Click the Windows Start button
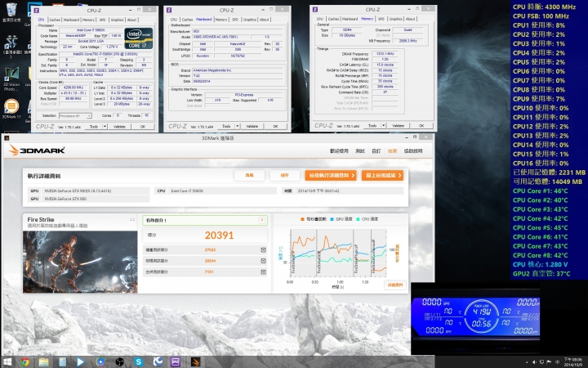The image size is (588, 368). coord(7,362)
